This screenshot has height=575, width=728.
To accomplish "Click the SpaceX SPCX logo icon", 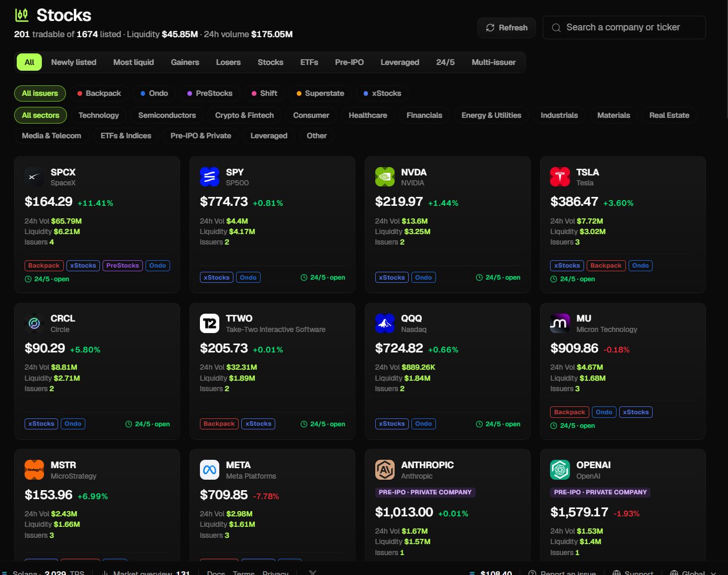I will click(34, 177).
